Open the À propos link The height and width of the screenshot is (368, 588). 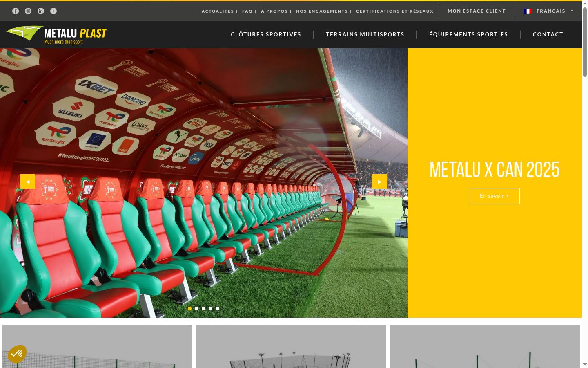tap(274, 11)
